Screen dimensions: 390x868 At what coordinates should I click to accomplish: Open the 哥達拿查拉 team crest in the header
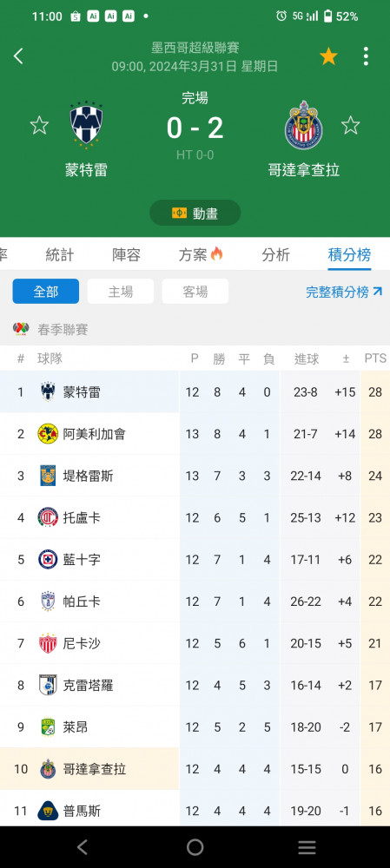click(304, 124)
